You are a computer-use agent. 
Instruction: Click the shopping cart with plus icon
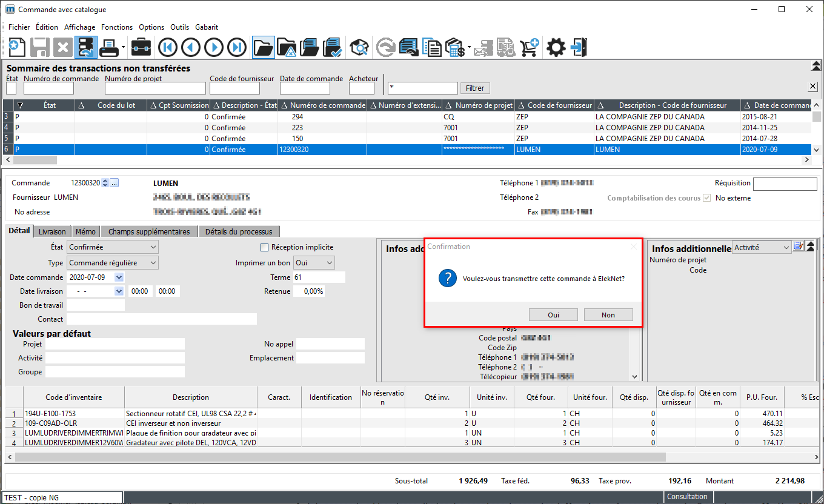point(530,47)
